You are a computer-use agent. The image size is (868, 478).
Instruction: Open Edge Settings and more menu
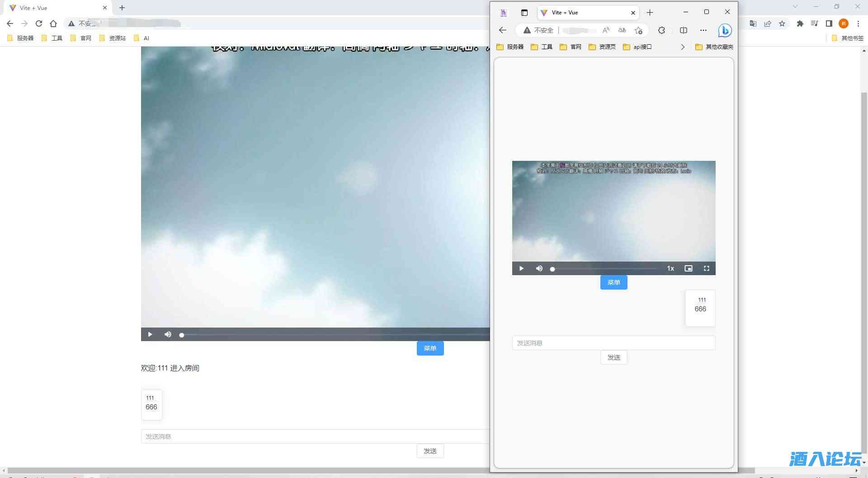coord(703,30)
